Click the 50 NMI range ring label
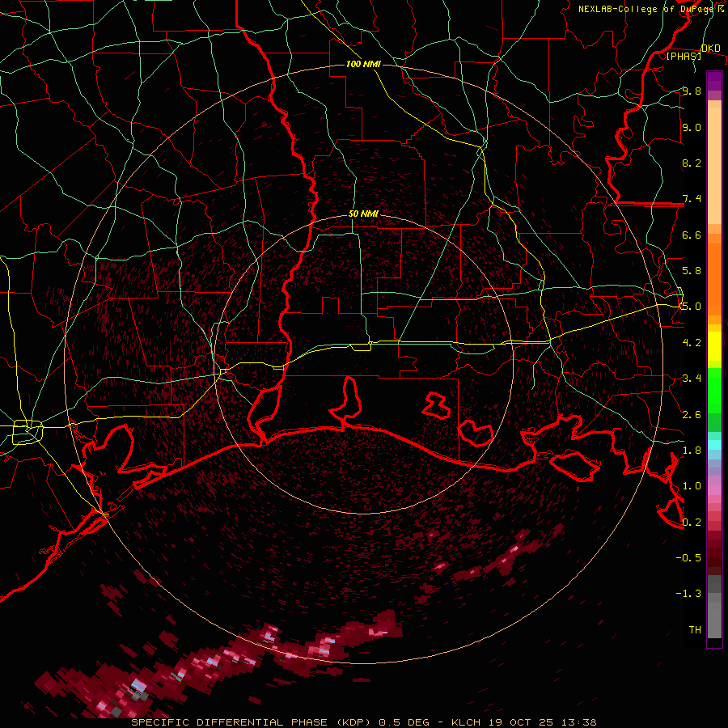The width and height of the screenshot is (728, 728). pos(363,214)
